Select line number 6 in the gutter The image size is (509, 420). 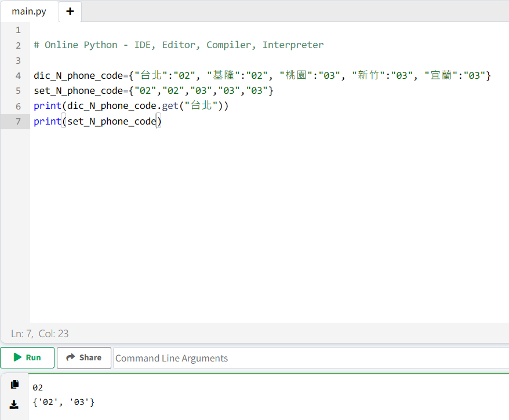(18, 106)
